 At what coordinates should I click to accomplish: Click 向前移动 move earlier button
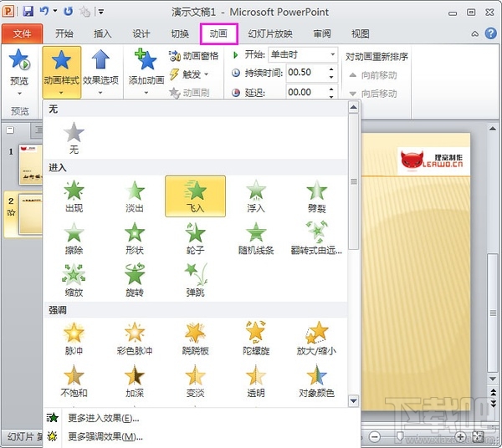click(372, 75)
